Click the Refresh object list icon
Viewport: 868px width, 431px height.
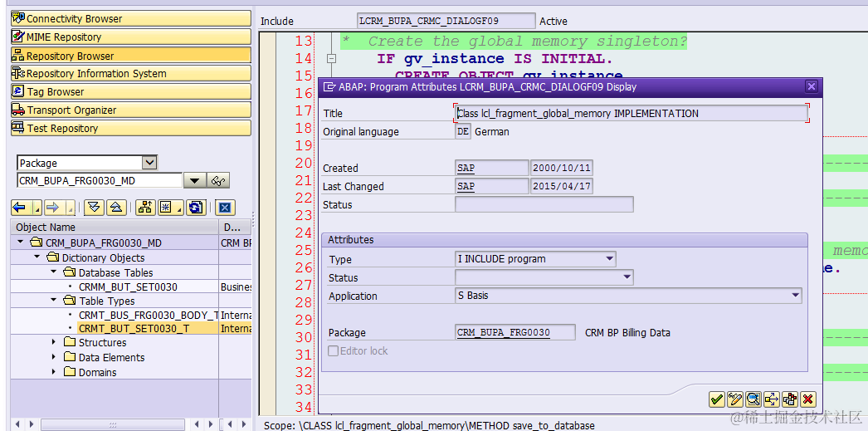[196, 208]
